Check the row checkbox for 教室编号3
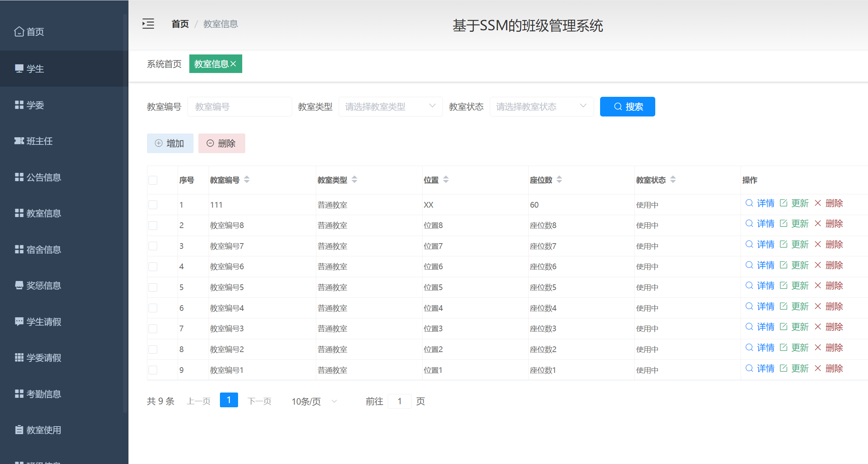 pyautogui.click(x=153, y=329)
